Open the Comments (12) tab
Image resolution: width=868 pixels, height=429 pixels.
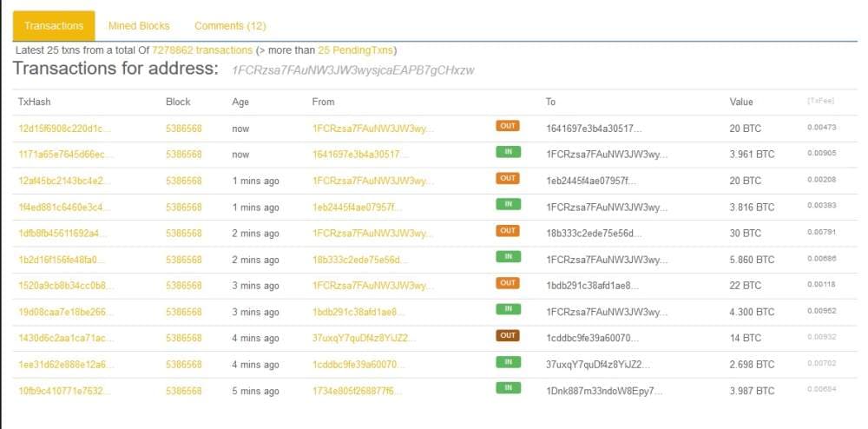pos(230,26)
